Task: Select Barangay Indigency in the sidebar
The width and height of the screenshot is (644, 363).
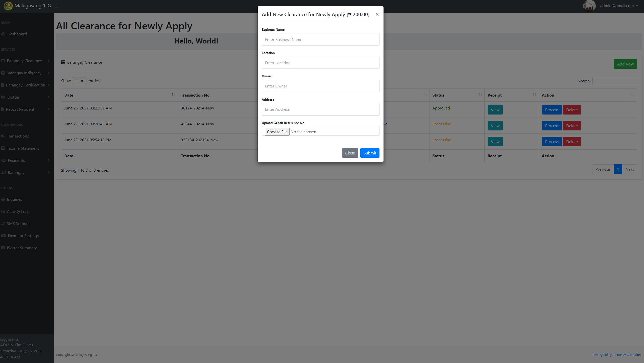Action: (x=24, y=73)
